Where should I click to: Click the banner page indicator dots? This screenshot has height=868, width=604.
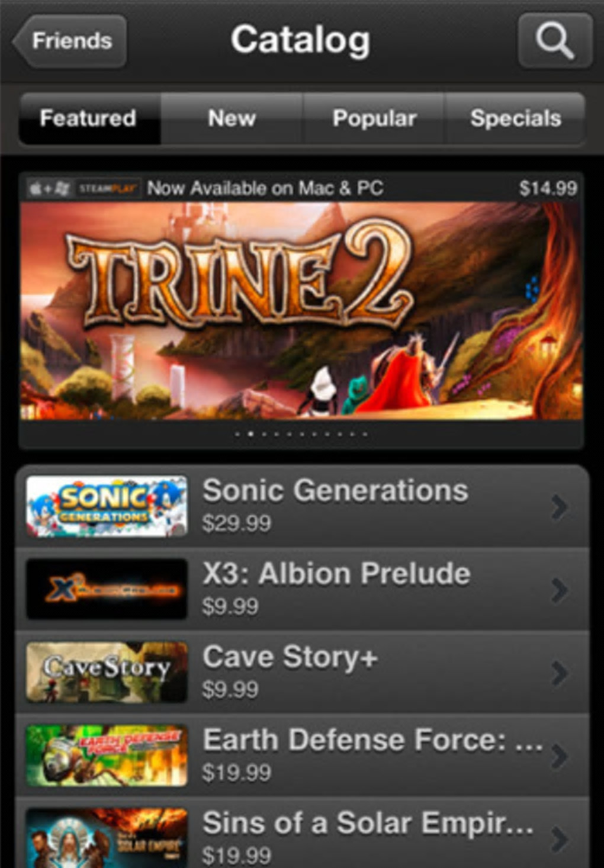[x=301, y=434]
